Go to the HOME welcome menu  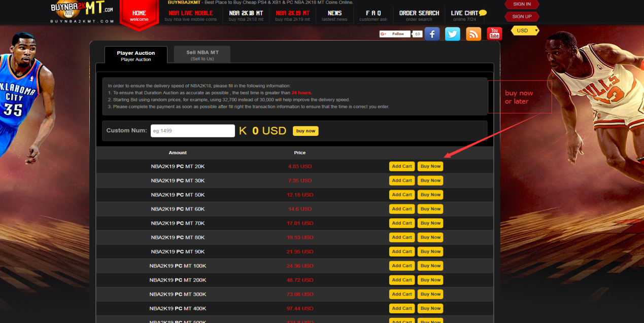coord(139,16)
